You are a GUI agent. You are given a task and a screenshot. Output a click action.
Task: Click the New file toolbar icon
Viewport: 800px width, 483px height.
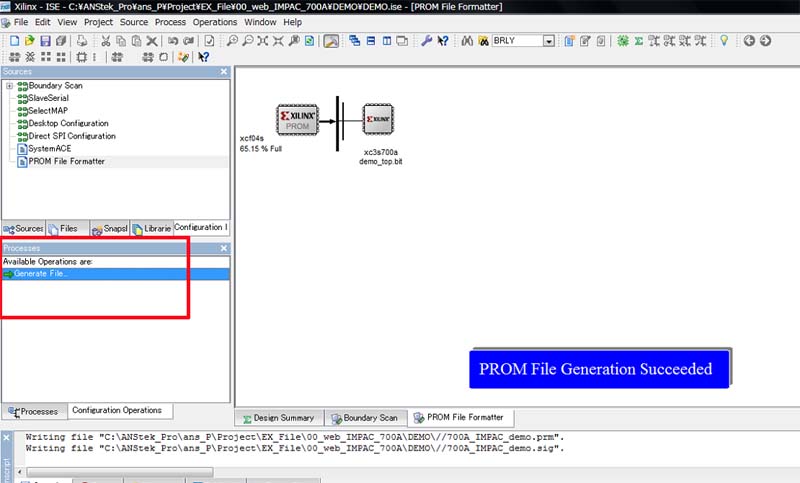click(15, 41)
